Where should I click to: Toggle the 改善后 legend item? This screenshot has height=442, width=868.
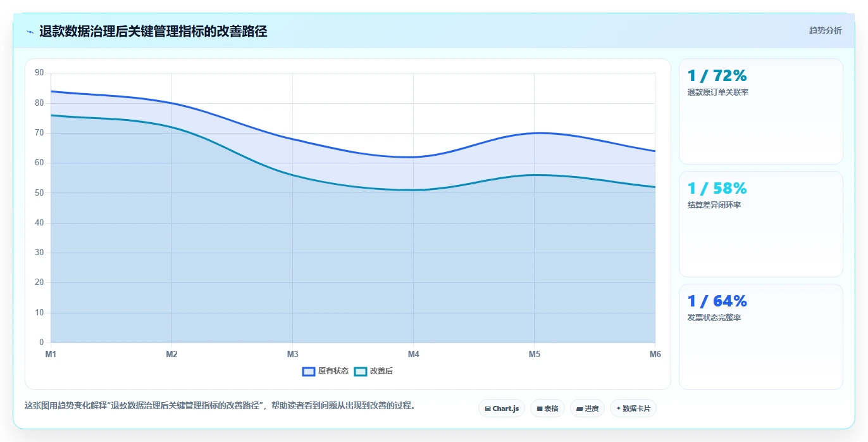coord(374,371)
